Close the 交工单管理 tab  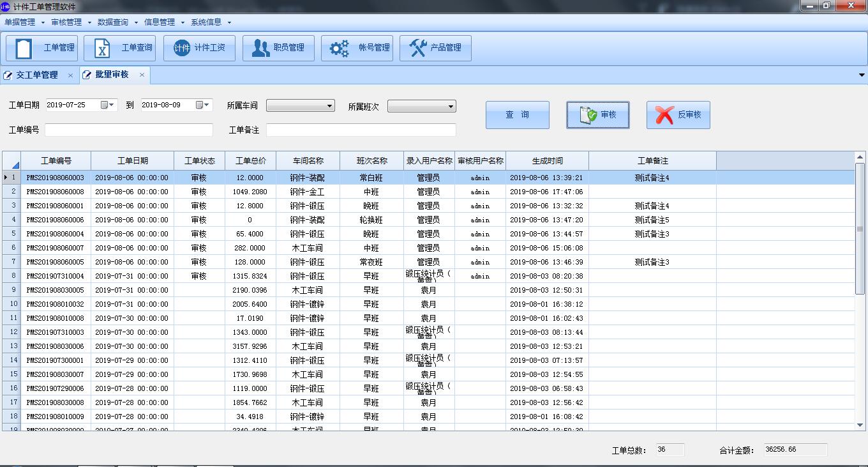70,75
